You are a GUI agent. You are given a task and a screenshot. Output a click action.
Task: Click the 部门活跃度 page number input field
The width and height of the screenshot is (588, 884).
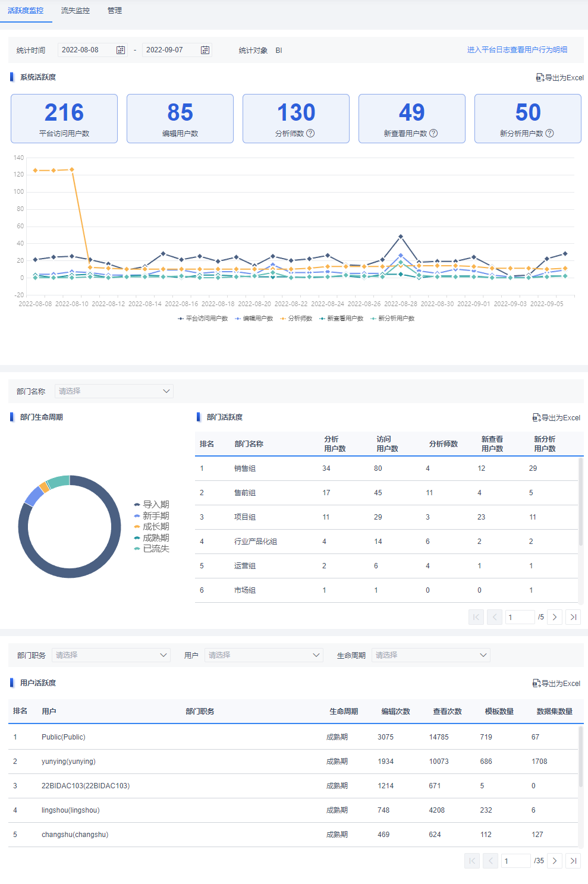[x=520, y=617]
